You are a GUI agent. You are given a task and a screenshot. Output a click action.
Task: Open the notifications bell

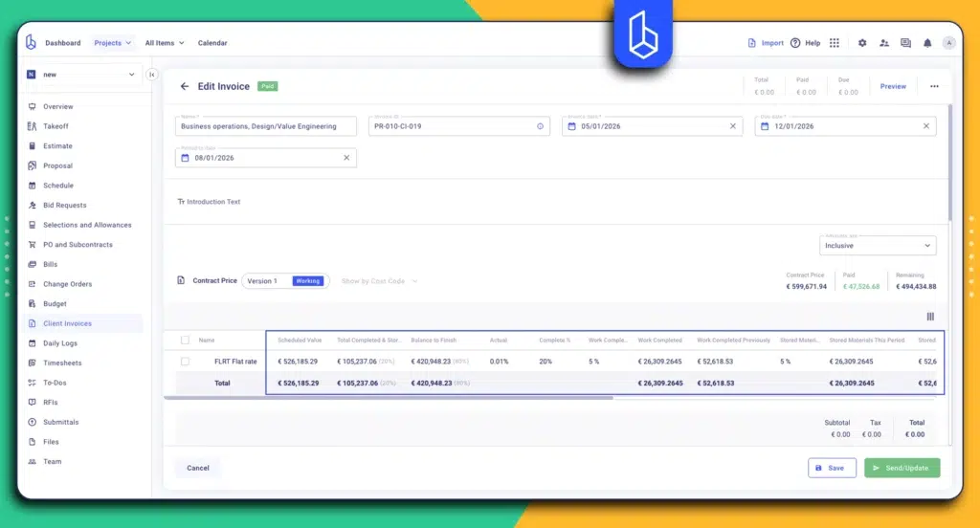pyautogui.click(x=927, y=43)
